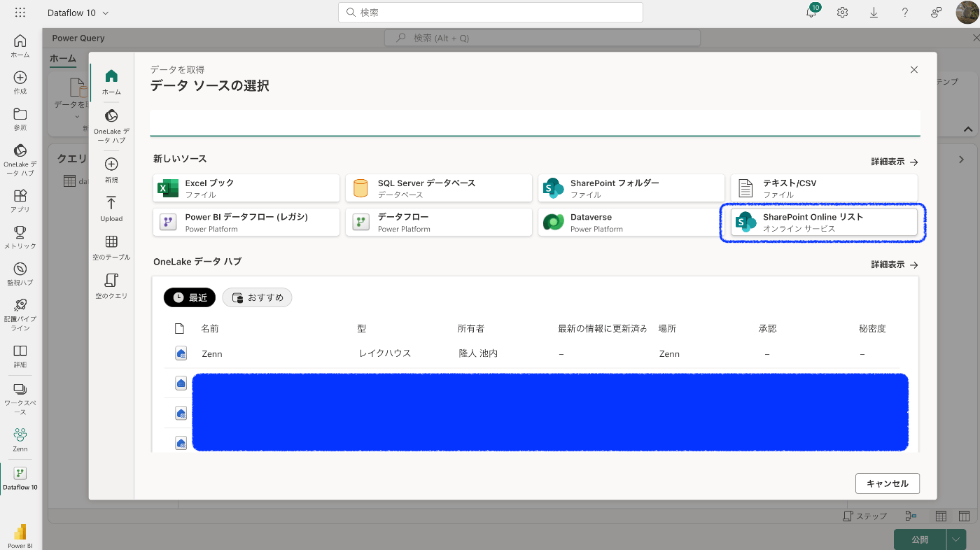Open the Dataflow 10 title dropdown
Image resolution: width=980 pixels, height=550 pixels.
click(78, 13)
